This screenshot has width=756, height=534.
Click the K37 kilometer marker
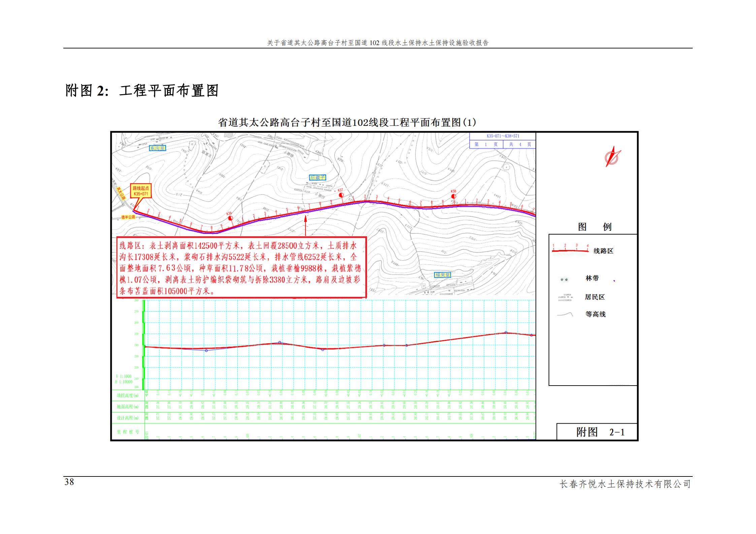[x=341, y=194]
